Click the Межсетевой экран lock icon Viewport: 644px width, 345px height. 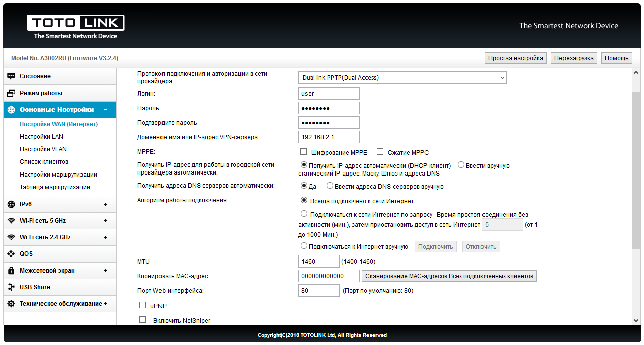(11, 271)
